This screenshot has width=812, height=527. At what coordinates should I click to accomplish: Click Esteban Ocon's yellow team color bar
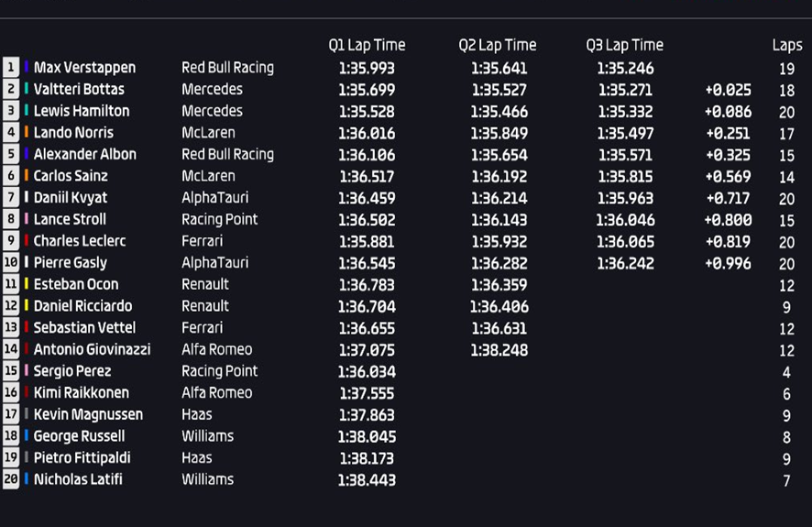26,284
